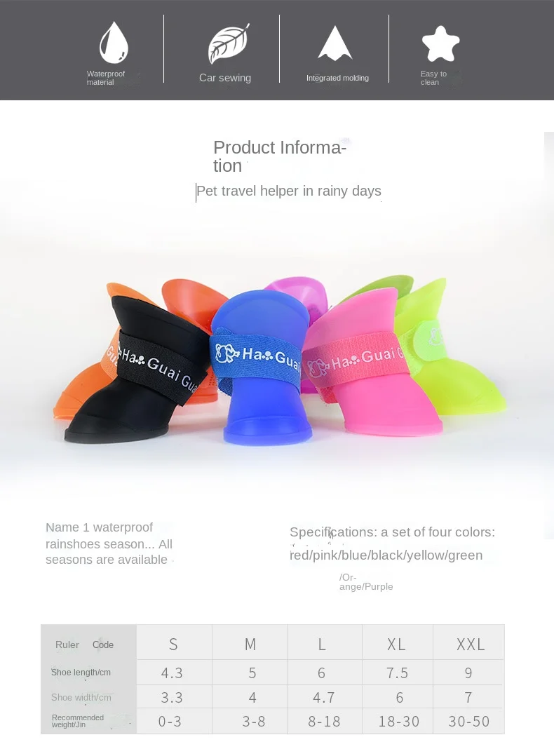Click the Product Information heading
Image resolution: width=554 pixels, height=756 pixels.
[x=280, y=156]
